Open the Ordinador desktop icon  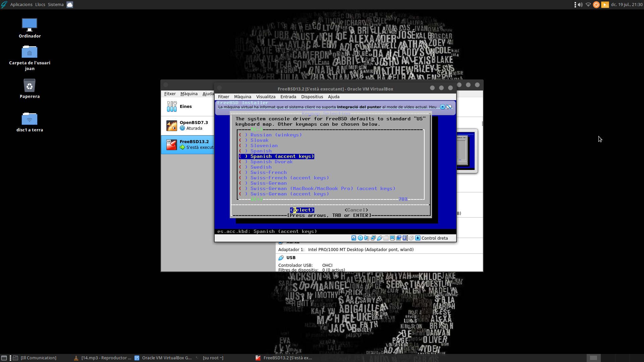coord(30,25)
